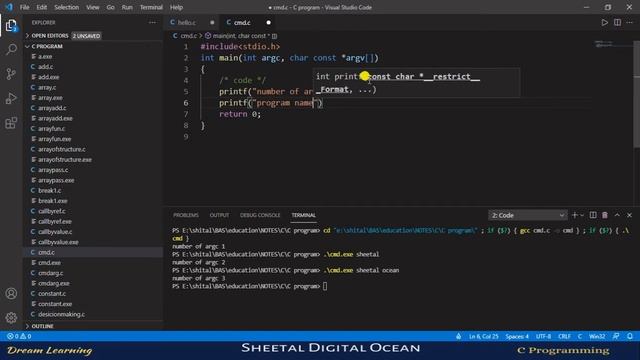Open editor More Actions ellipsis
Image resolution: width=640 pixels, height=360 pixels.
point(630,22)
